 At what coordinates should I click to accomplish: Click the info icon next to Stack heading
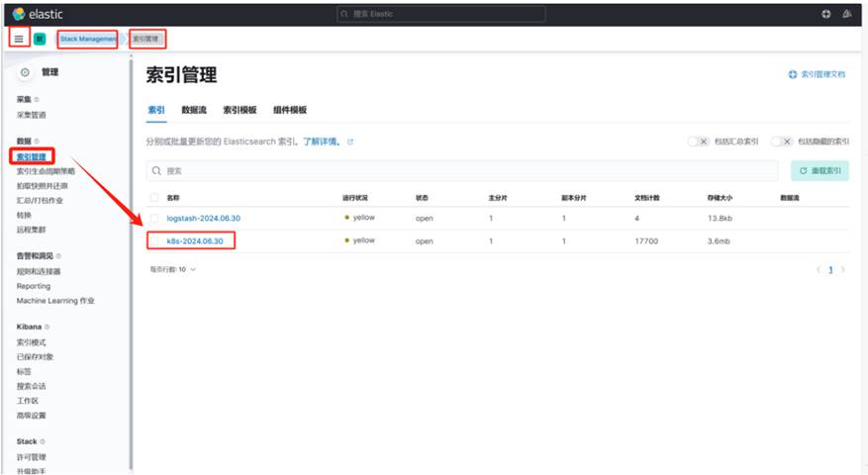[x=43, y=441]
